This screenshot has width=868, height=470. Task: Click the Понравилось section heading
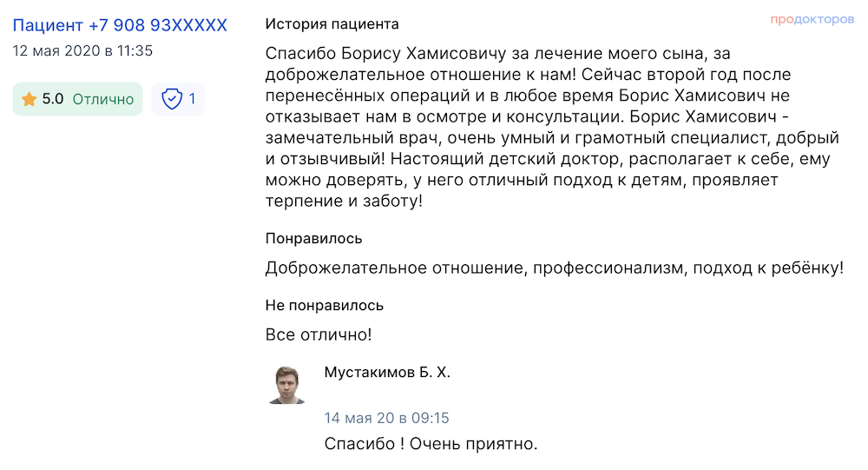point(313,238)
